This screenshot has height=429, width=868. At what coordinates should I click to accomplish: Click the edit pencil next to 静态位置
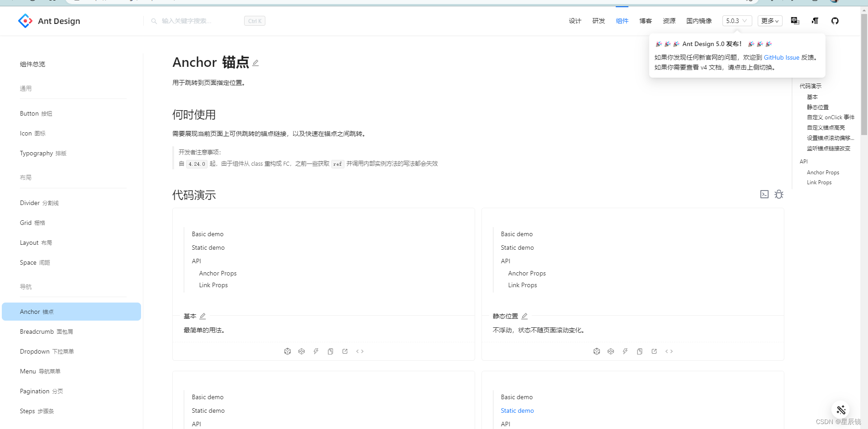tap(524, 316)
